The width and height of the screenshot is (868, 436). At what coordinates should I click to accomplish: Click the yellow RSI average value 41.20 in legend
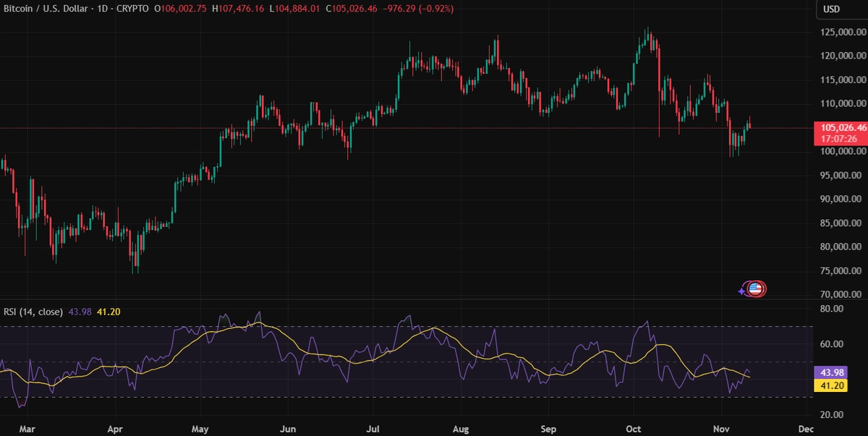coord(109,312)
